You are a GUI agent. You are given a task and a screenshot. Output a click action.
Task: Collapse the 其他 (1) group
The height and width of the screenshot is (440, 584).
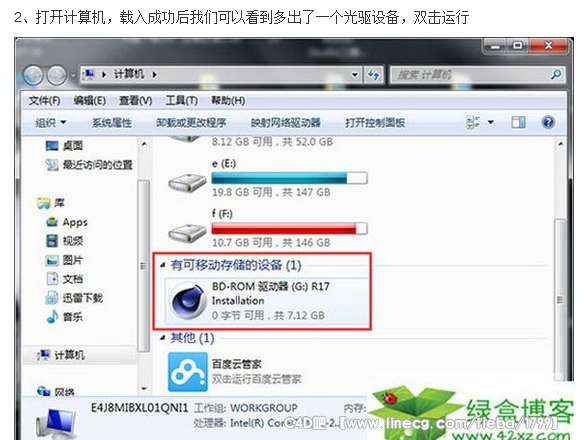click(x=162, y=338)
